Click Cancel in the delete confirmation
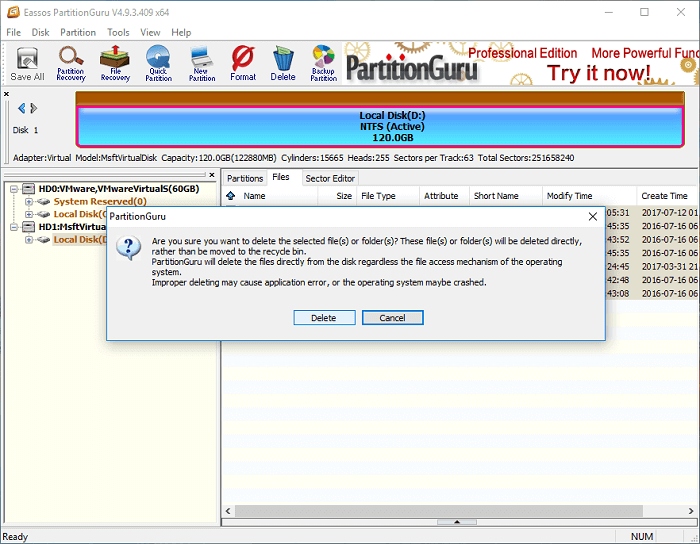This screenshot has width=700, height=544. click(392, 318)
